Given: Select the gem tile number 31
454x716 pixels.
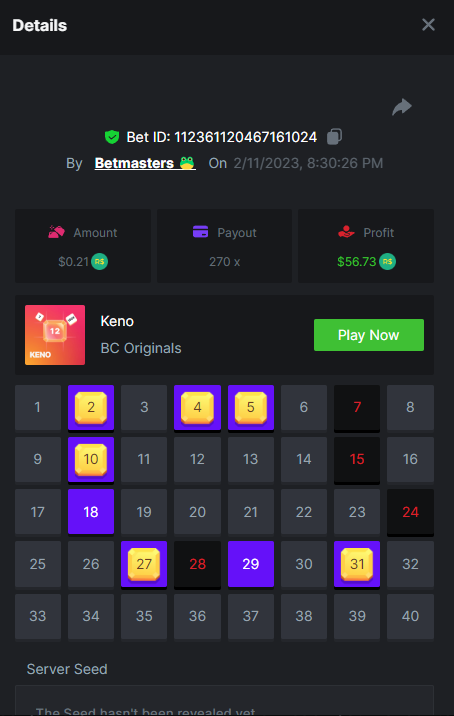Looking at the screenshot, I should (357, 564).
